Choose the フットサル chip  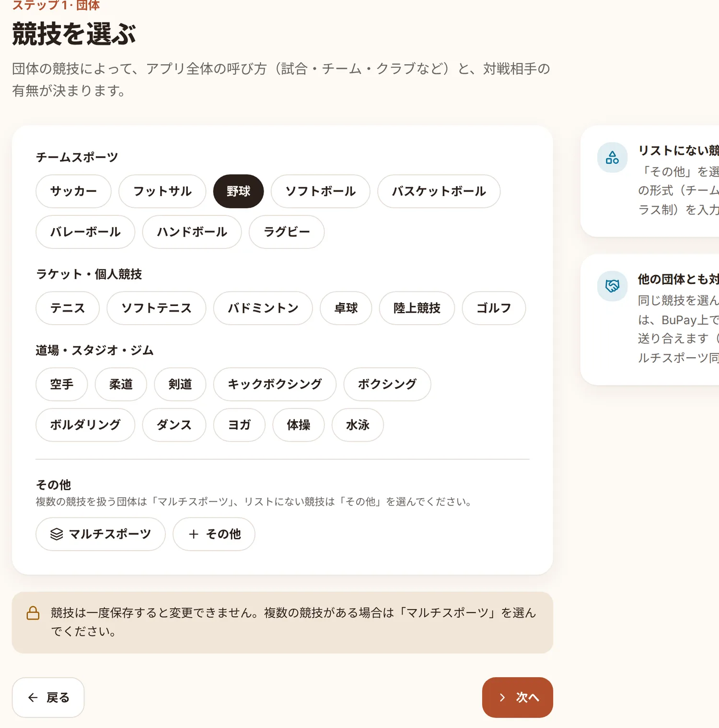pyautogui.click(x=162, y=191)
